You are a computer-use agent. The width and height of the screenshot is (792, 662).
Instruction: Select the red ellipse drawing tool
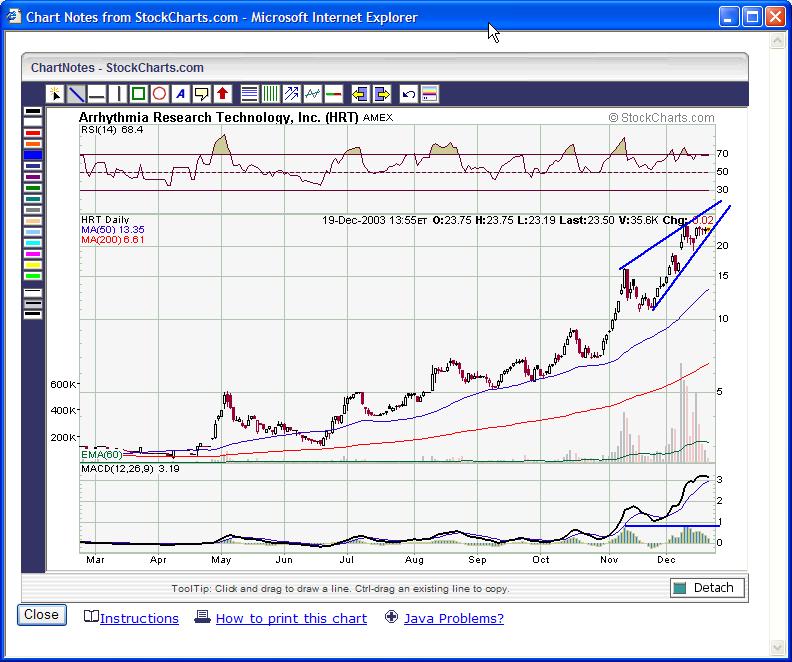(160, 94)
